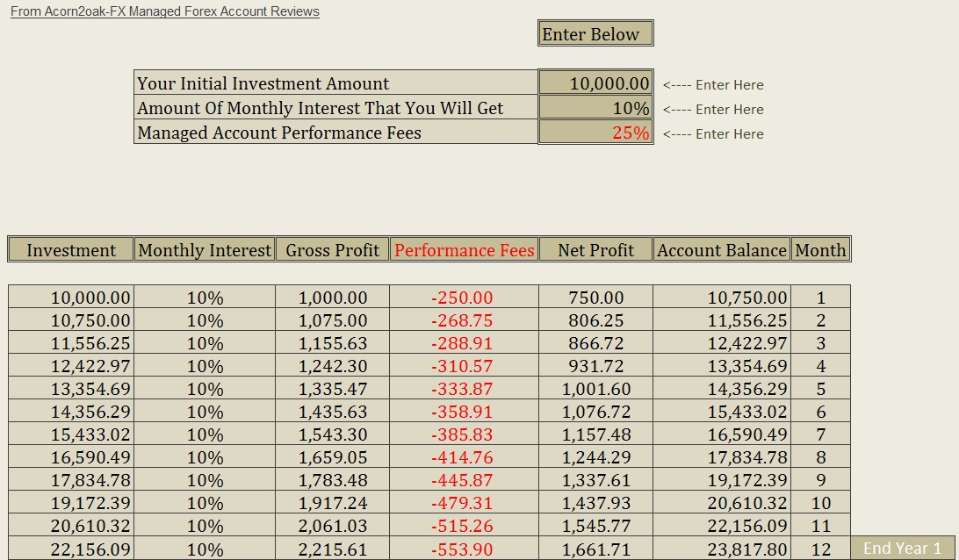This screenshot has width=959, height=560.
Task: Click net profit cell 866.72
Action: pyautogui.click(x=595, y=342)
